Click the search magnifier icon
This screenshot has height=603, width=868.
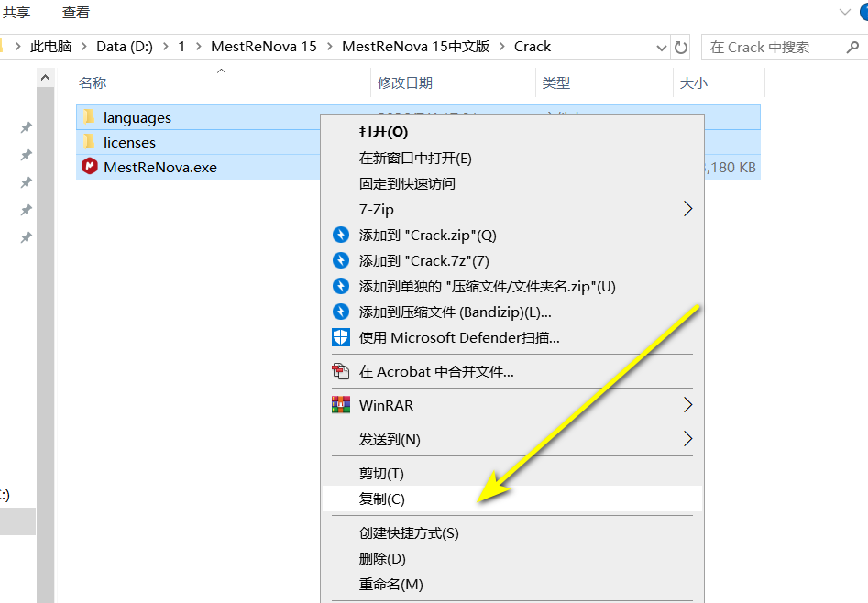coord(852,48)
